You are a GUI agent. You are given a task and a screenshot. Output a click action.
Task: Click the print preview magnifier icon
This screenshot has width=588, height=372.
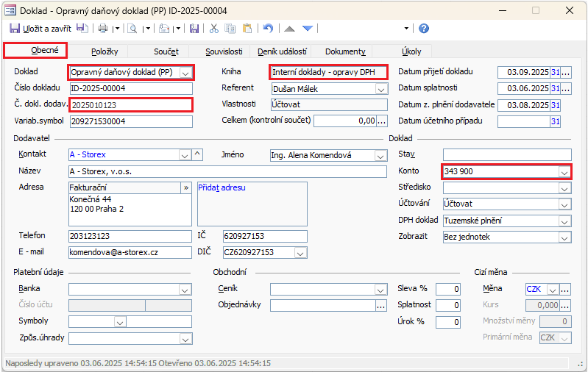point(132,29)
